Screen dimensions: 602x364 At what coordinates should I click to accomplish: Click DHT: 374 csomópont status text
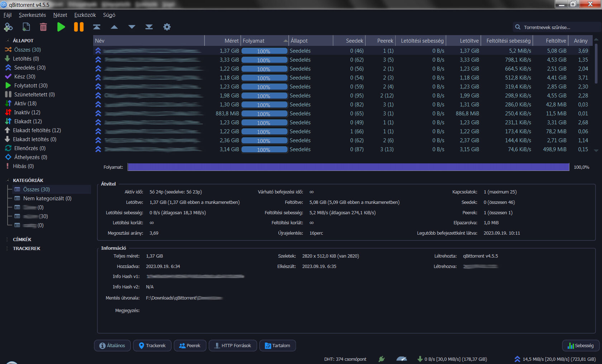pos(345,359)
